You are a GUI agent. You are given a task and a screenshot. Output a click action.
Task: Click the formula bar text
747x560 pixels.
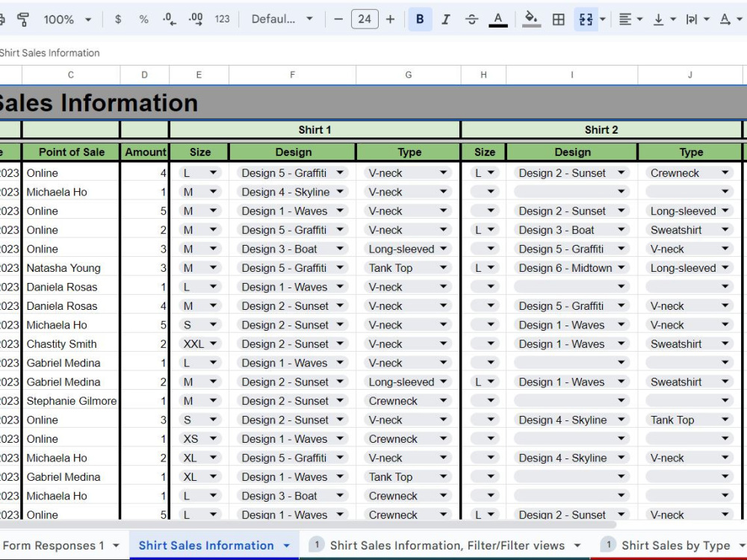[x=49, y=53]
